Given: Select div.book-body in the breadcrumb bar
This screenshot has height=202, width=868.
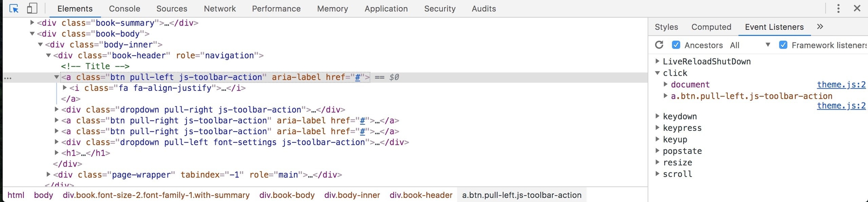Looking at the screenshot, I should [287, 195].
